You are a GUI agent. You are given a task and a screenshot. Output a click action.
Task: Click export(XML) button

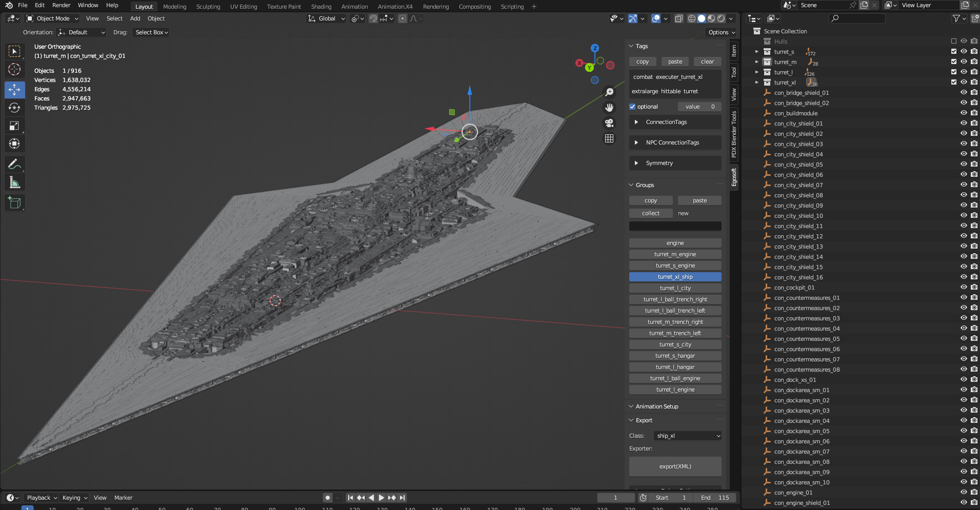tap(675, 466)
